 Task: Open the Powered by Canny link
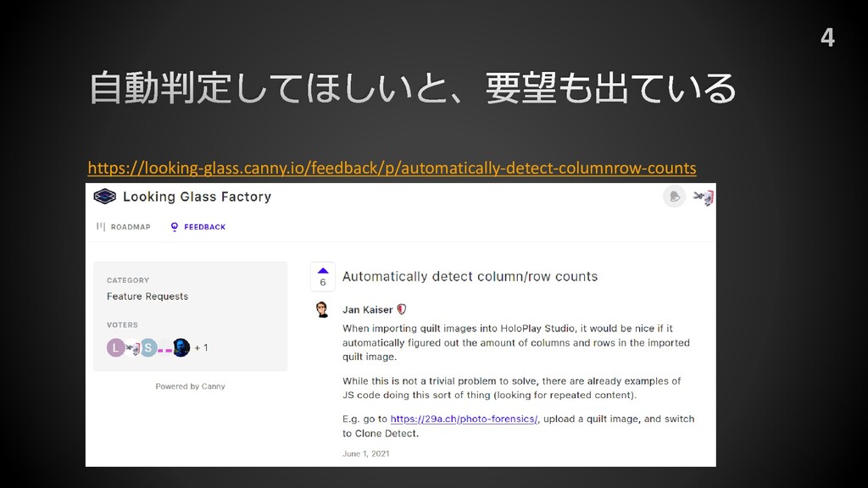coord(190,386)
